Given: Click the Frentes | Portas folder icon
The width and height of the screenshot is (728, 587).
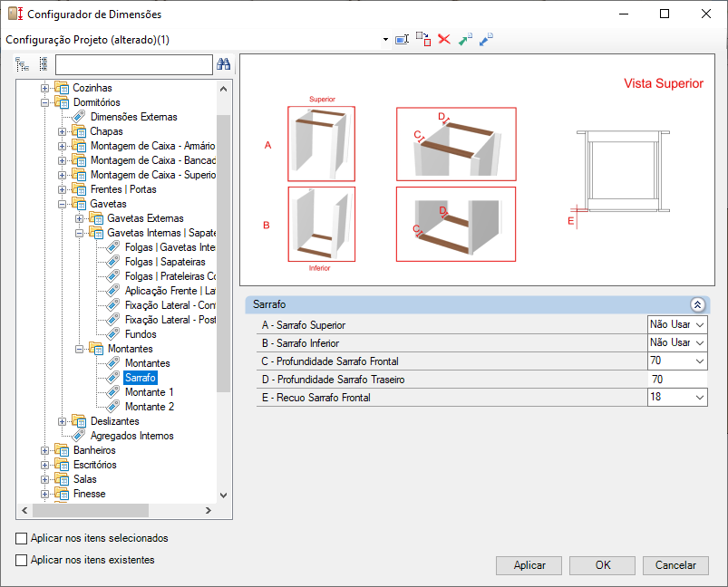Looking at the screenshot, I should pyautogui.click(x=79, y=188).
